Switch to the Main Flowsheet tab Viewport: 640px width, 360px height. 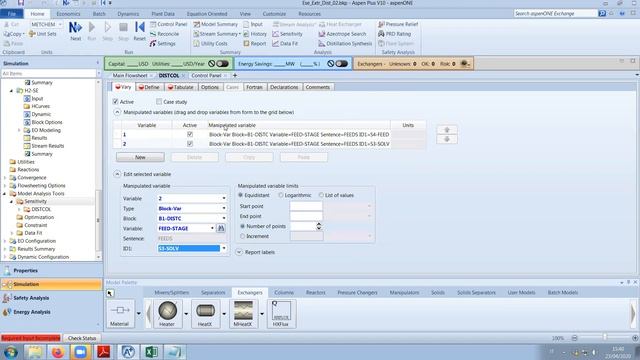[x=130, y=76]
